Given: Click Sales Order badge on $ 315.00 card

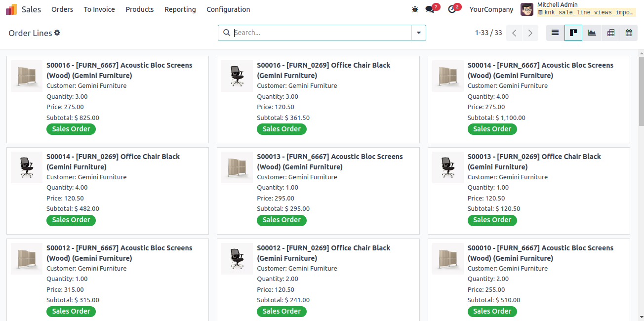Looking at the screenshot, I should [x=71, y=312].
